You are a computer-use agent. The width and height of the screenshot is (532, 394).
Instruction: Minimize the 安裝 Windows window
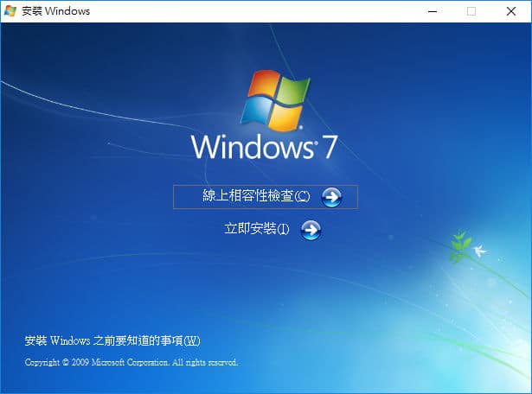[x=433, y=11]
